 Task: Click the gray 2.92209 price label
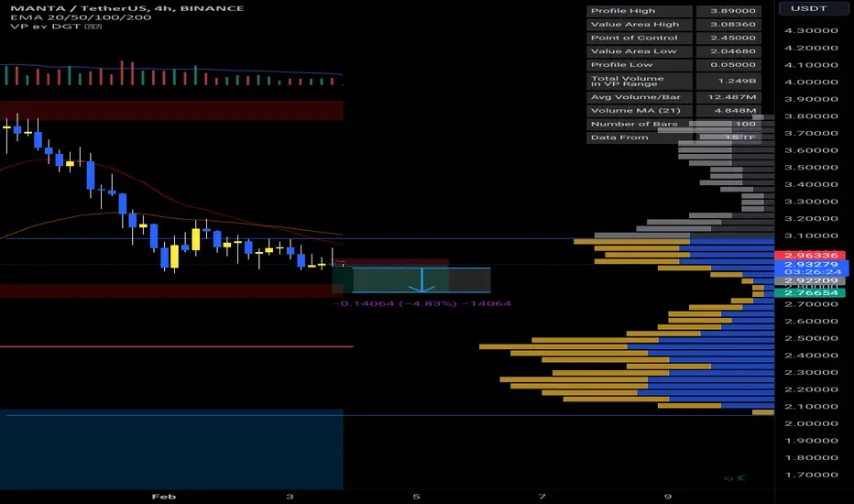tap(810, 280)
